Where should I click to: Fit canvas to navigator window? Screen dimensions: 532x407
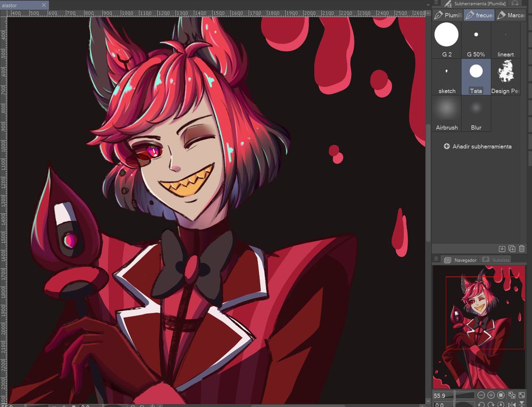pos(512,395)
